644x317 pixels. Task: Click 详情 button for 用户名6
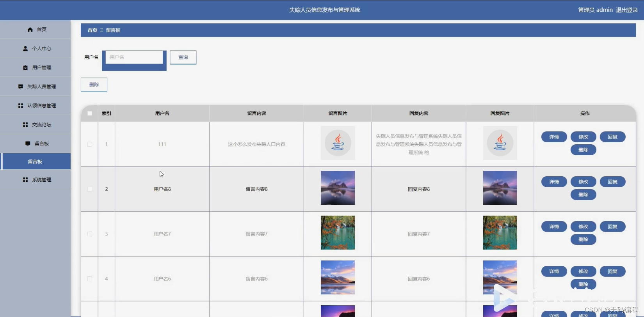[554, 271]
